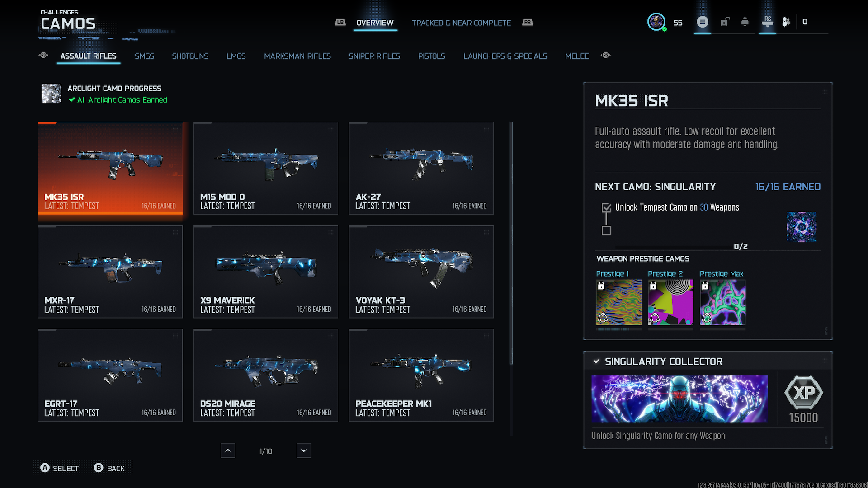Click the Prestige 1 progress bar
Viewport: 868px width, 488px height.
click(x=618, y=329)
